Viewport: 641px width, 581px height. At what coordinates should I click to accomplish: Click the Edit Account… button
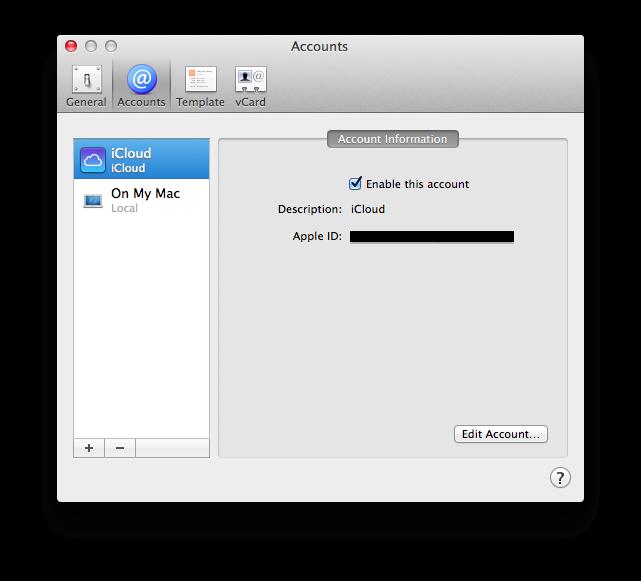[x=501, y=434]
